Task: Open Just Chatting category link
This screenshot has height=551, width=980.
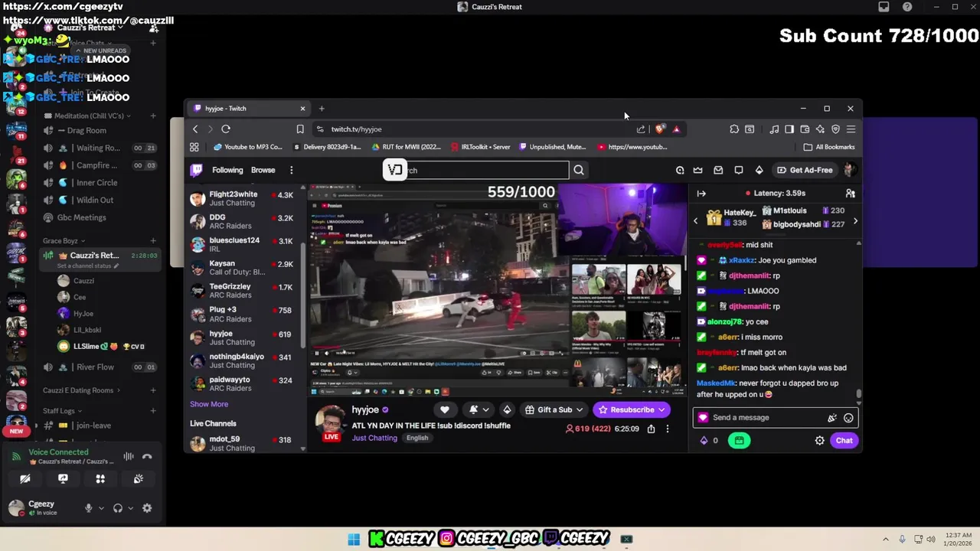Action: [374, 438]
